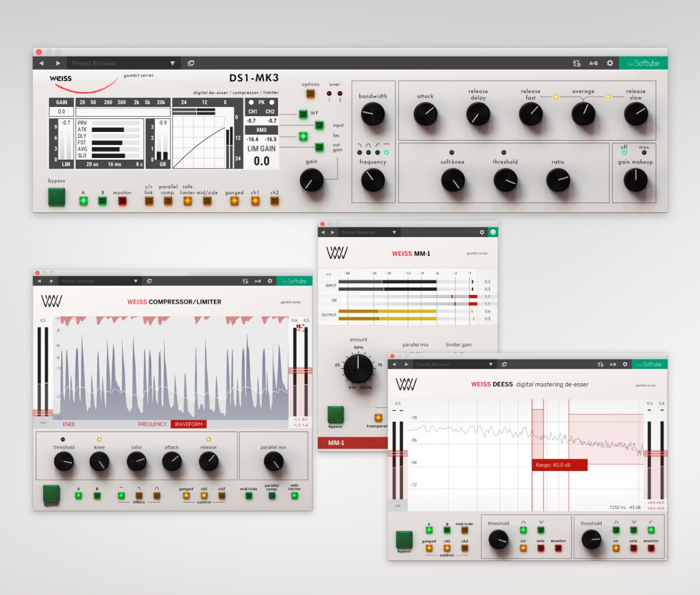The height and width of the screenshot is (595, 700).
Task: Click the Softube logo on the DEESS window
Action: pos(649,363)
